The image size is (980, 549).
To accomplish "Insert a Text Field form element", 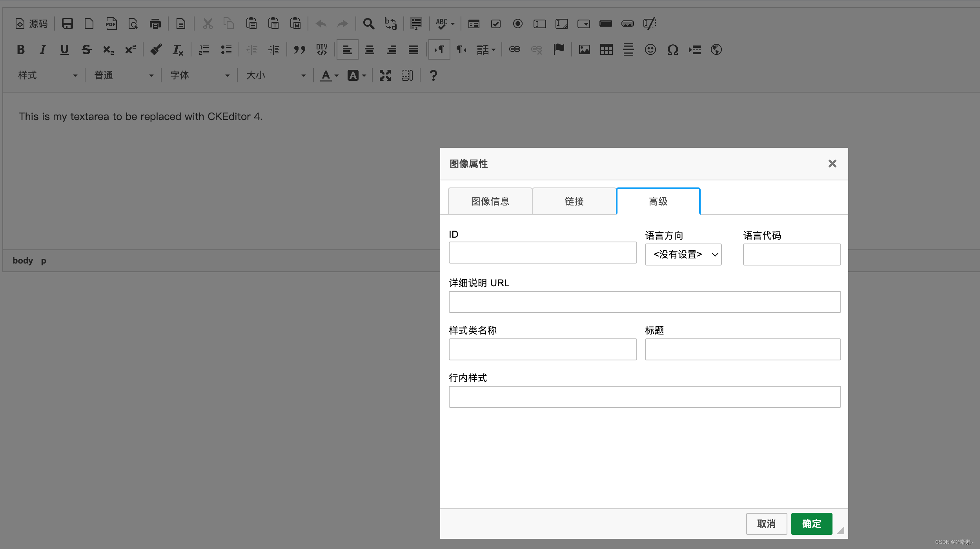I will tap(540, 24).
